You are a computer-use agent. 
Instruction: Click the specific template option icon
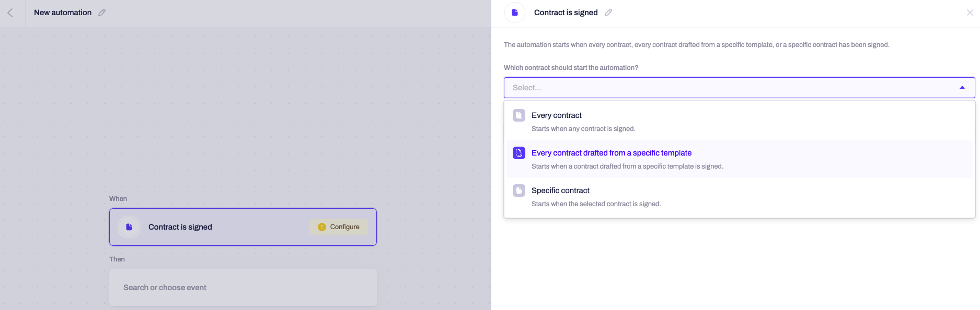519,153
